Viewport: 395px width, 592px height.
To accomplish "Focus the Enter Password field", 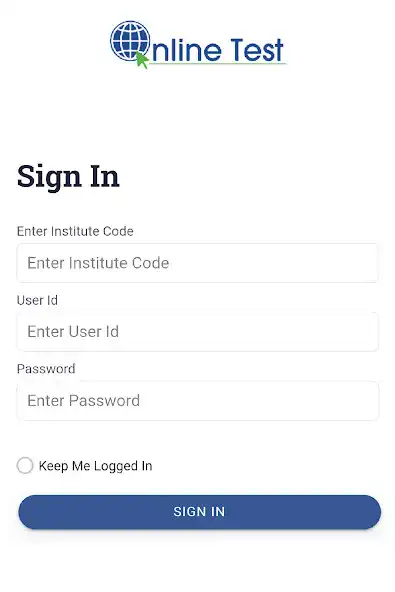I will point(198,401).
